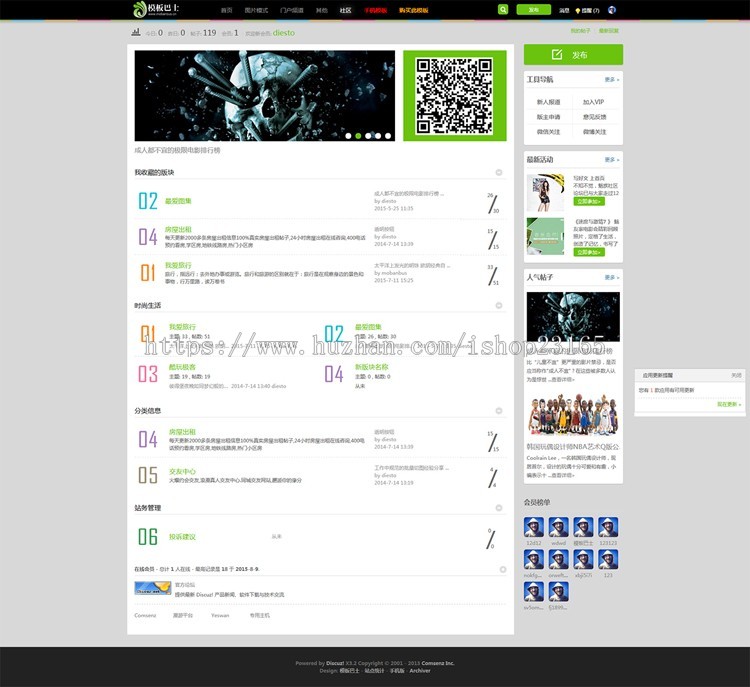Open 我的帖子 link
The image size is (750, 687).
click(580, 31)
